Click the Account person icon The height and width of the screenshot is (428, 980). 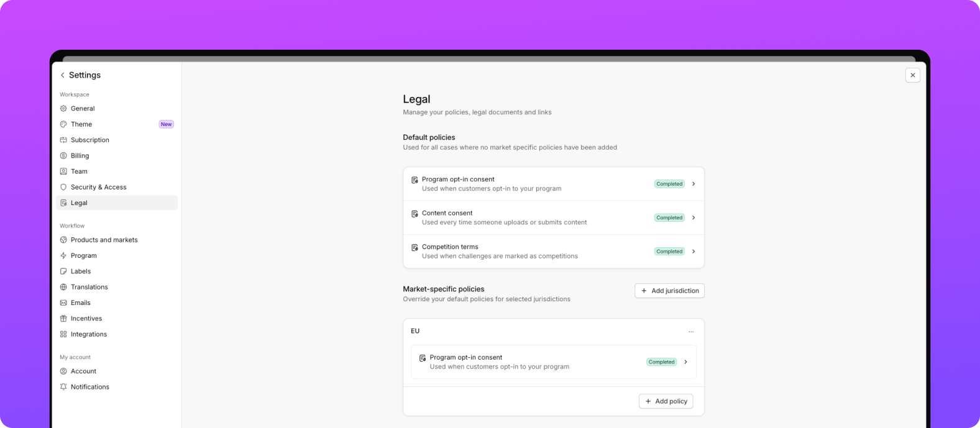click(63, 371)
